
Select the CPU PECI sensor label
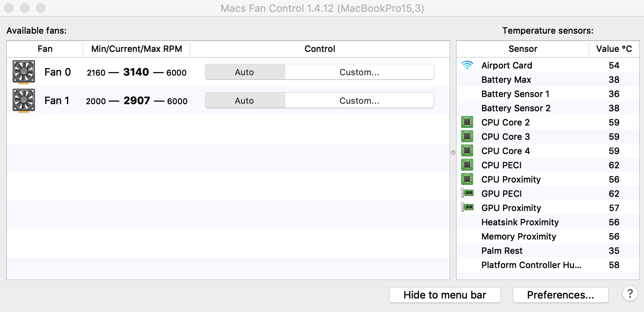[502, 165]
